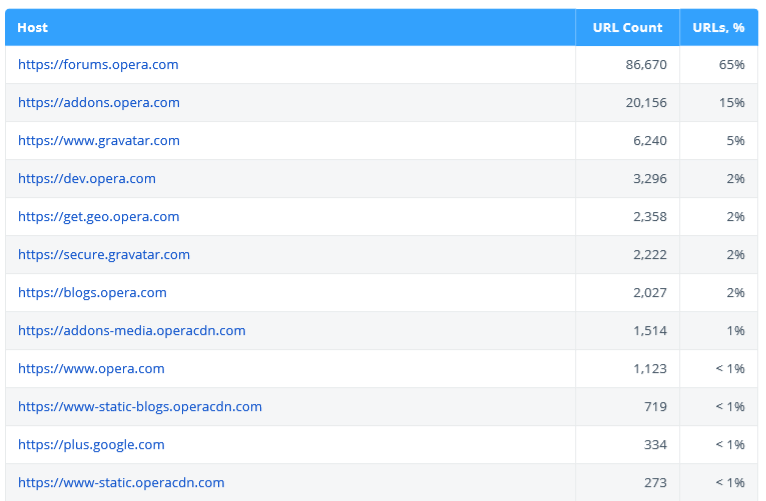The height and width of the screenshot is (501, 766).
Task: Select the URL count value 6,240
Action: pyautogui.click(x=650, y=141)
